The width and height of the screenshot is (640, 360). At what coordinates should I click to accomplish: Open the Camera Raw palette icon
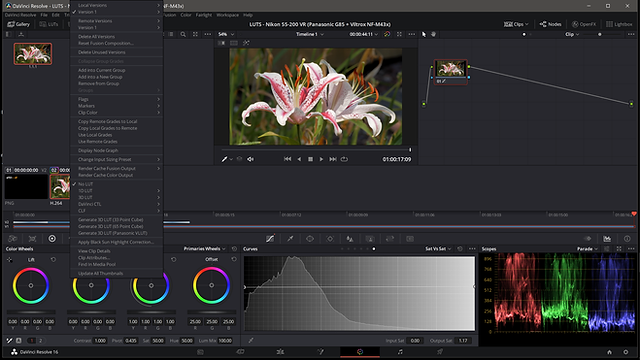point(13,239)
